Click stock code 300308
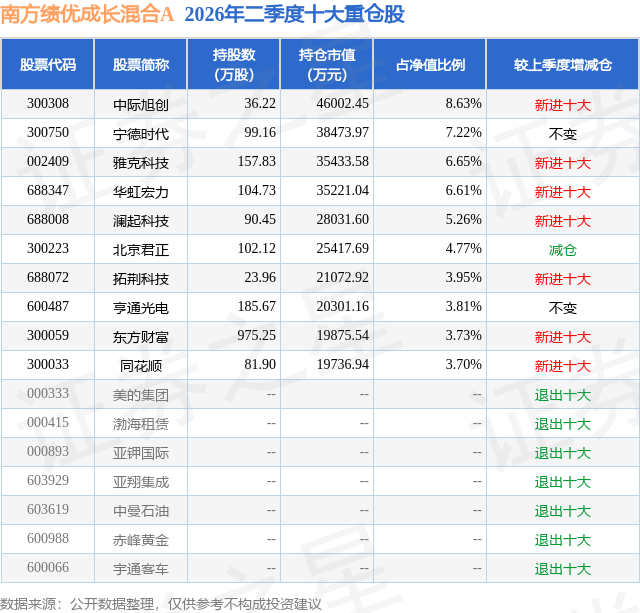 point(48,104)
